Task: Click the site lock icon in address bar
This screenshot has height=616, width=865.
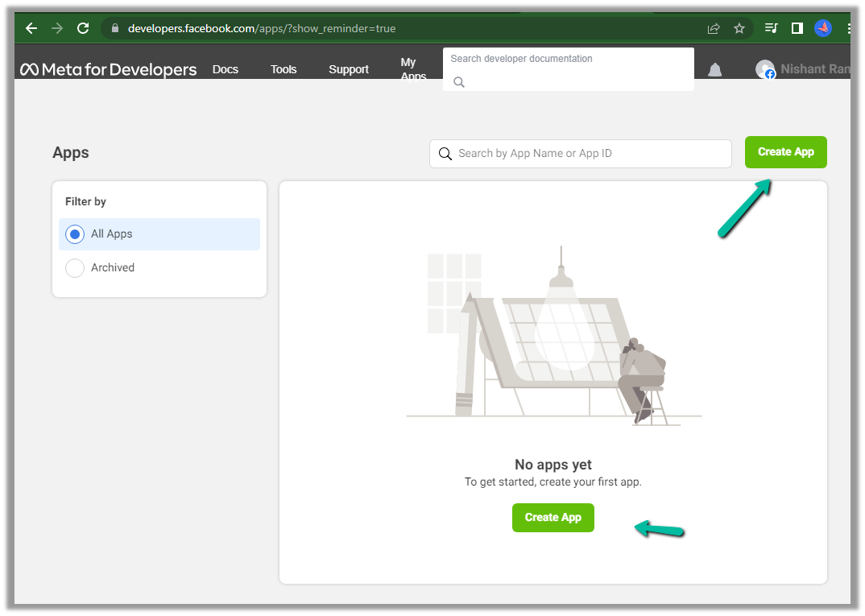Action: coord(115,28)
